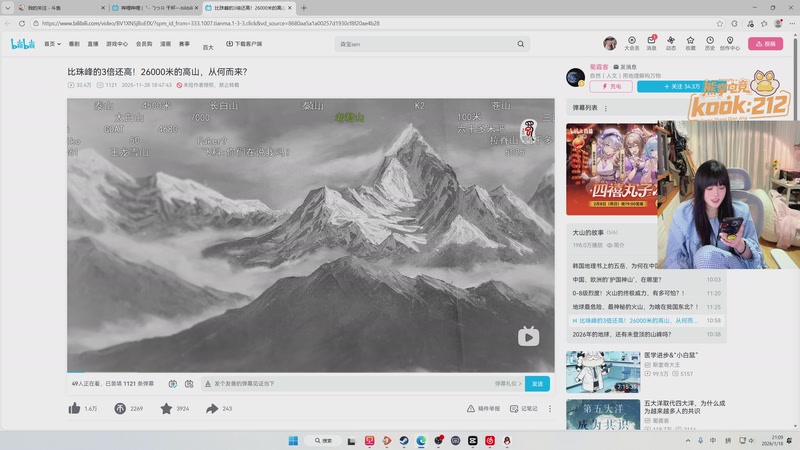Open the 消息 messages icon
The image size is (800, 450).
(652, 43)
